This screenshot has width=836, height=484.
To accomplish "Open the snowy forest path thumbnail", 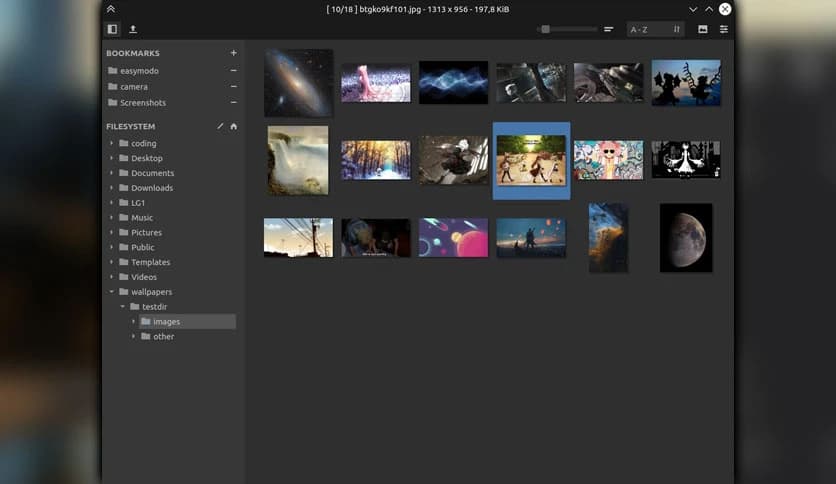I will (x=376, y=160).
